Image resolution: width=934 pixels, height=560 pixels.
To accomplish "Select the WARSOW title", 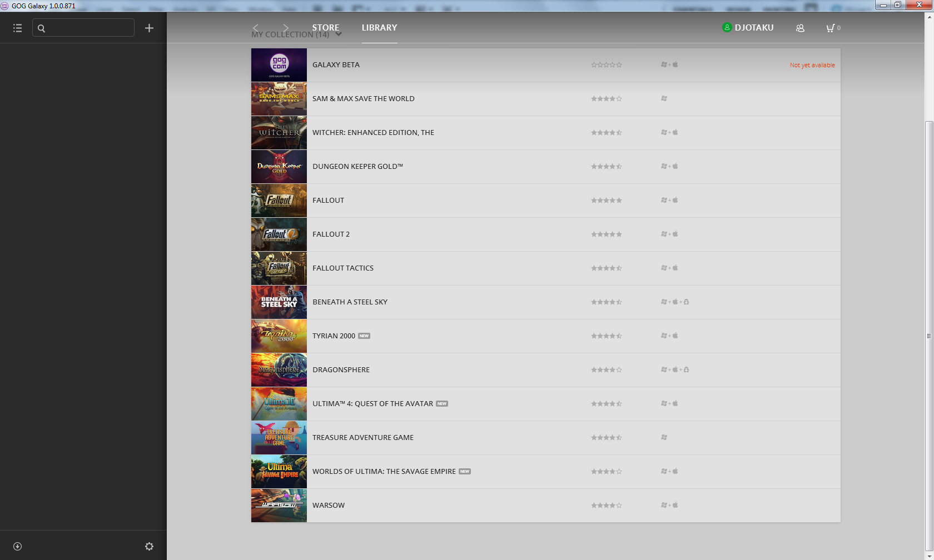I will click(x=329, y=506).
